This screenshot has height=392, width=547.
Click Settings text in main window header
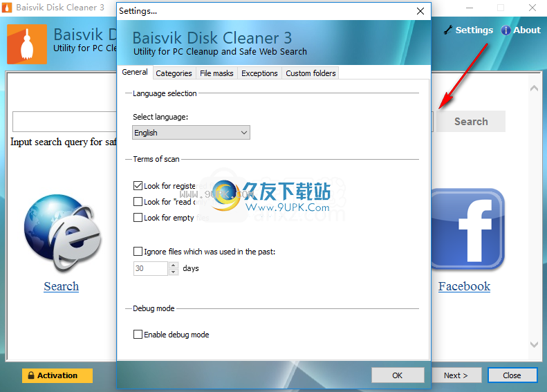(474, 30)
